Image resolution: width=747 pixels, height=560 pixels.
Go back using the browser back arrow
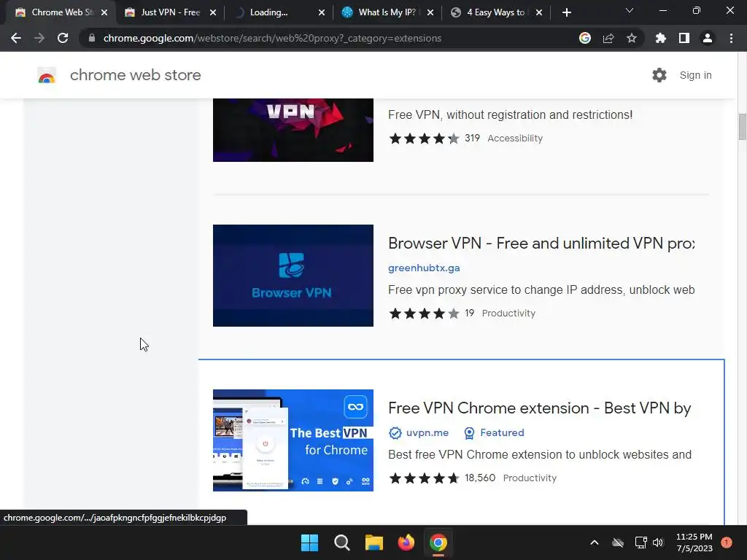point(16,38)
